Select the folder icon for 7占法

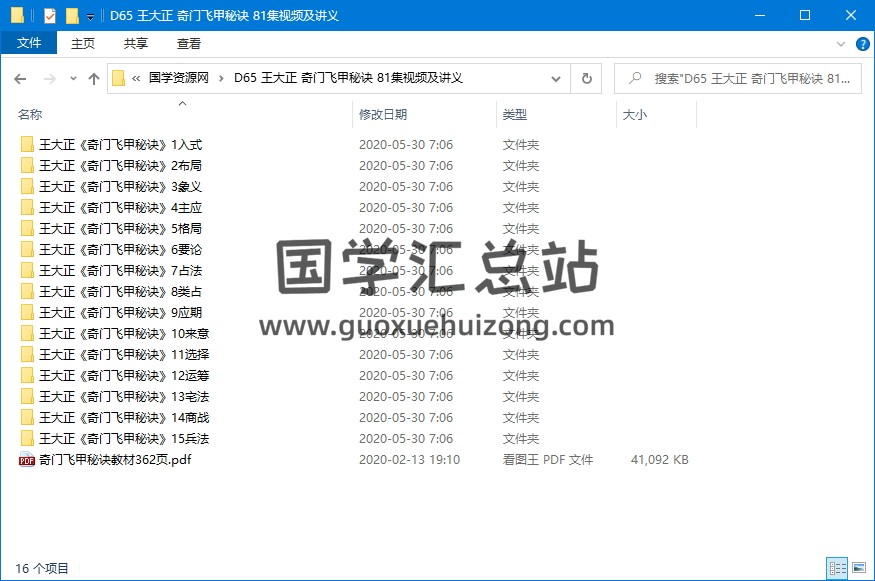[27, 271]
